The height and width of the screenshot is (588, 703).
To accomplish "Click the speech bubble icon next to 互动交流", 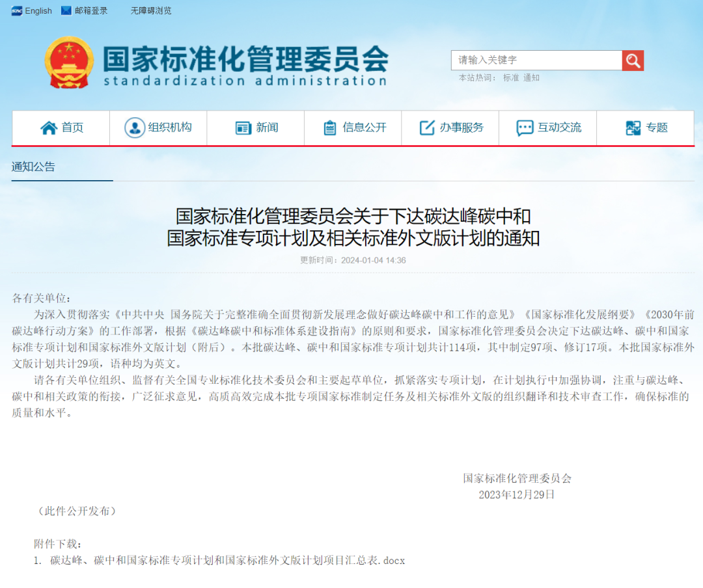I will click(x=524, y=127).
